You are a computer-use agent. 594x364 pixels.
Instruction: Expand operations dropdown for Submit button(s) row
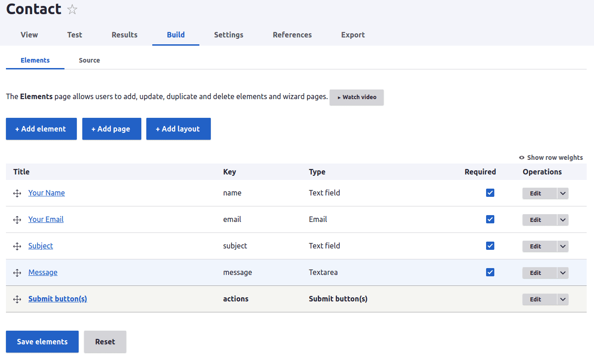tap(563, 299)
